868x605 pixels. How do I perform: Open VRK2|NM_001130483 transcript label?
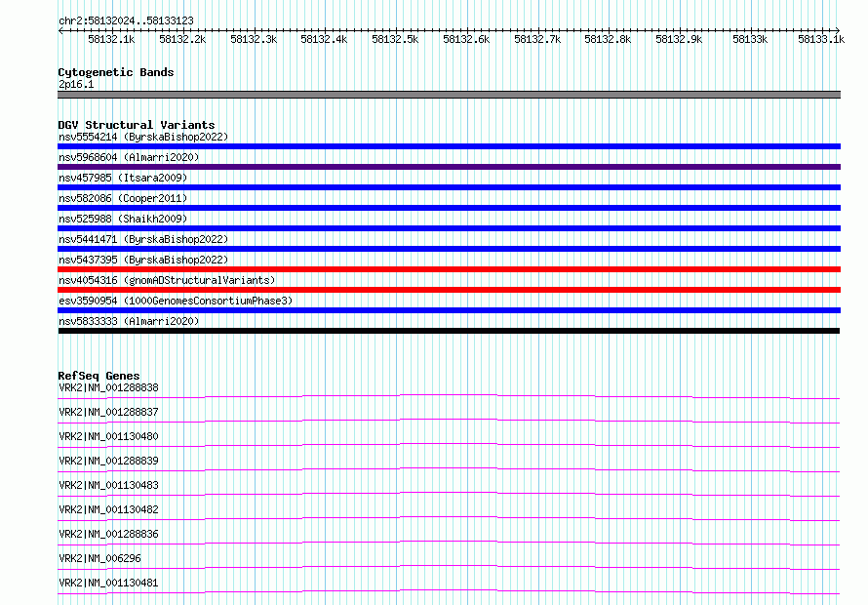click(108, 485)
